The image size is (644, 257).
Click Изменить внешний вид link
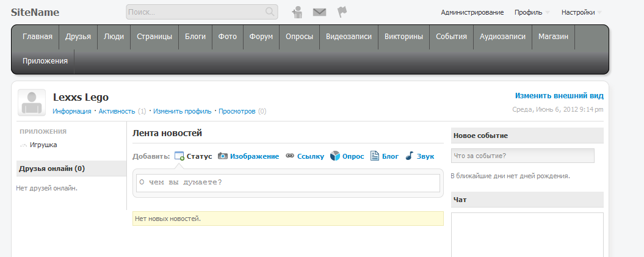pos(559,96)
